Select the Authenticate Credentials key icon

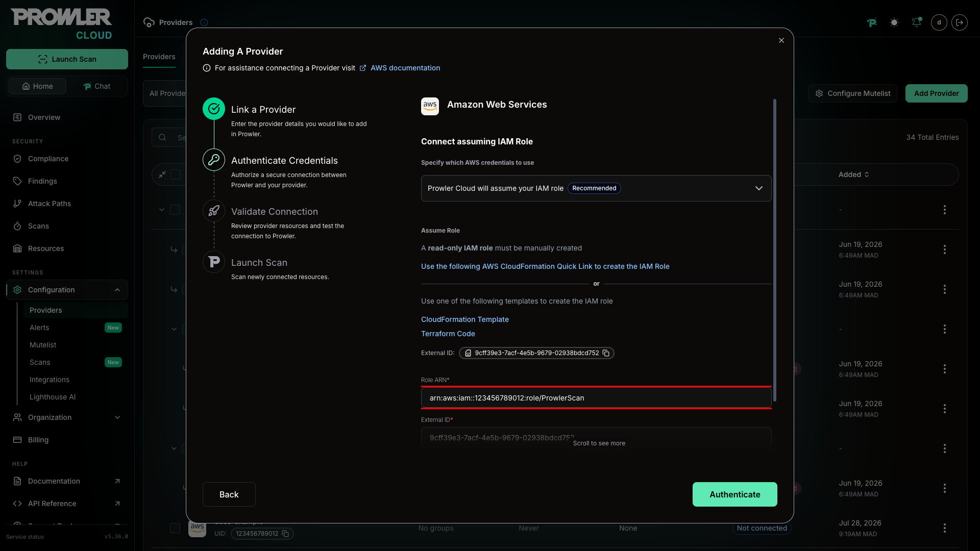pyautogui.click(x=214, y=160)
